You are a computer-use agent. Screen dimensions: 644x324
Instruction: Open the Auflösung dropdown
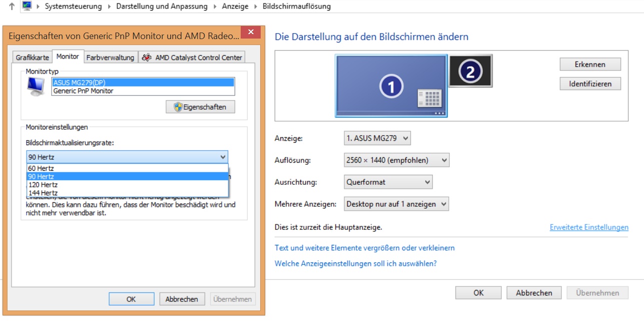pyautogui.click(x=397, y=160)
